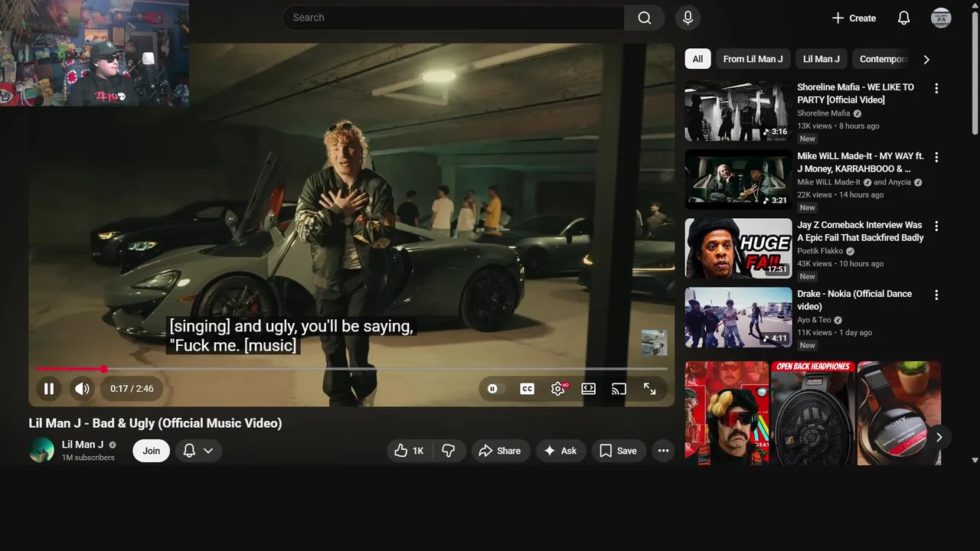Show more filter chips with right arrow

coord(926,59)
